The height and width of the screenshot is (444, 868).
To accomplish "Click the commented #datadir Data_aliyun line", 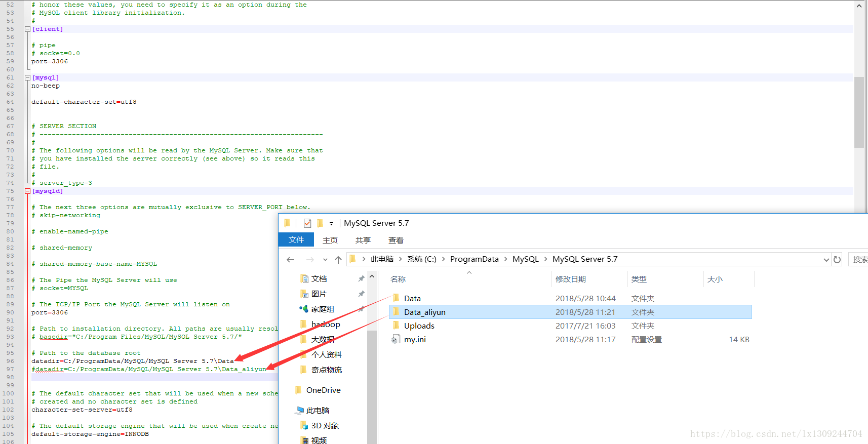I will click(x=149, y=369).
